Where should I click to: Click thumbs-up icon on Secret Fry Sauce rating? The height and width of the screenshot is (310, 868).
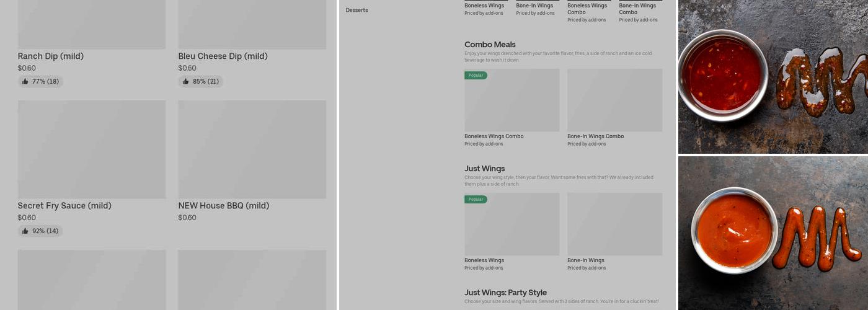coord(25,231)
